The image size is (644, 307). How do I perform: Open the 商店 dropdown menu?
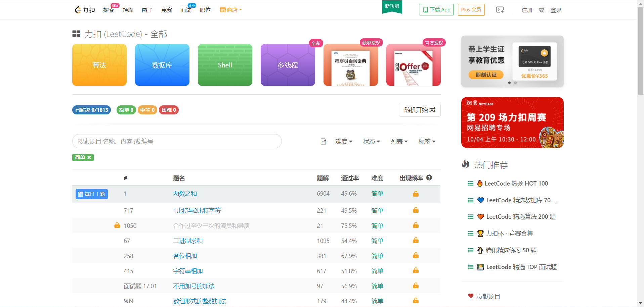231,10
